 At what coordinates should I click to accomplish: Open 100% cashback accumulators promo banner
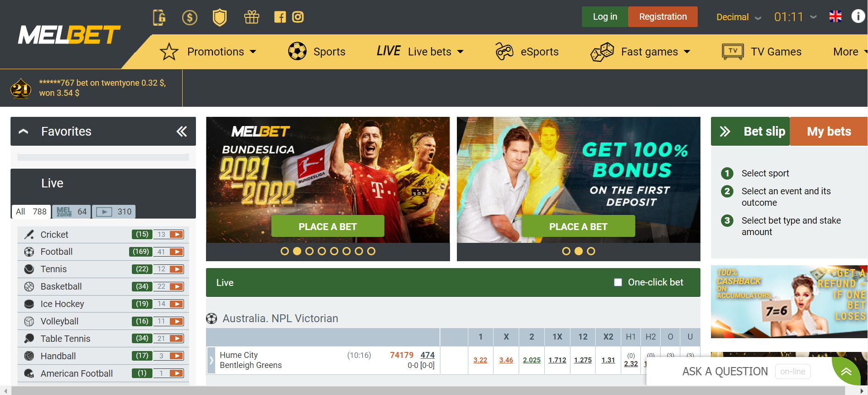(789, 302)
